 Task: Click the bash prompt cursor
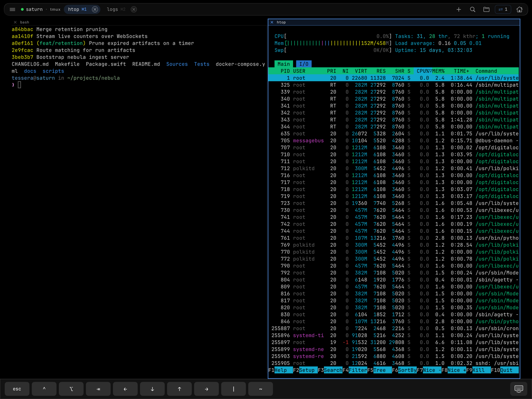tap(20, 85)
